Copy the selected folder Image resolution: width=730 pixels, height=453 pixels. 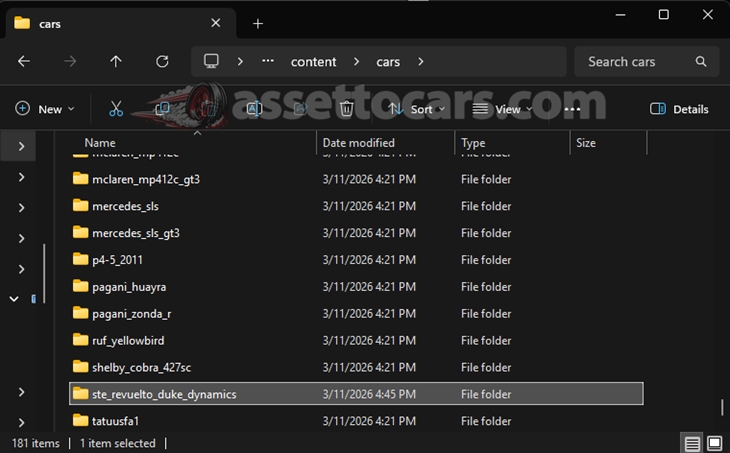(162, 109)
